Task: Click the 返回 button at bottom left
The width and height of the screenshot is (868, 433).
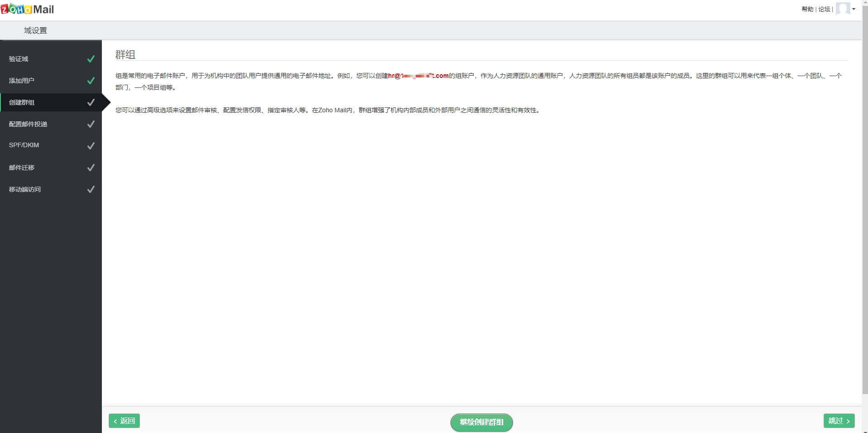Action: (124, 420)
